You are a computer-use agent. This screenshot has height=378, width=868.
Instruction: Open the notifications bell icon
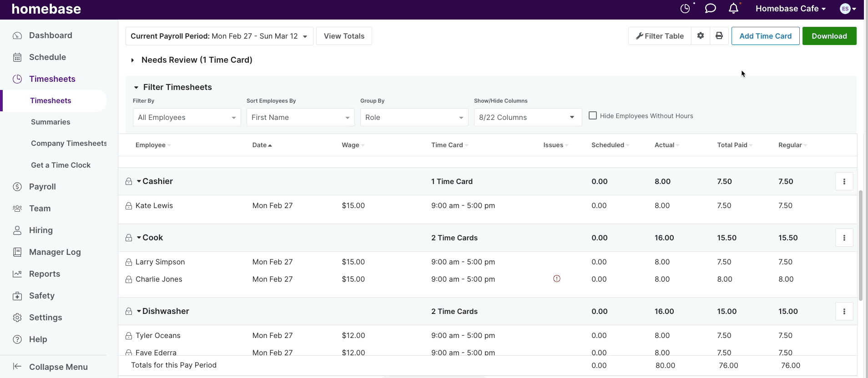733,9
